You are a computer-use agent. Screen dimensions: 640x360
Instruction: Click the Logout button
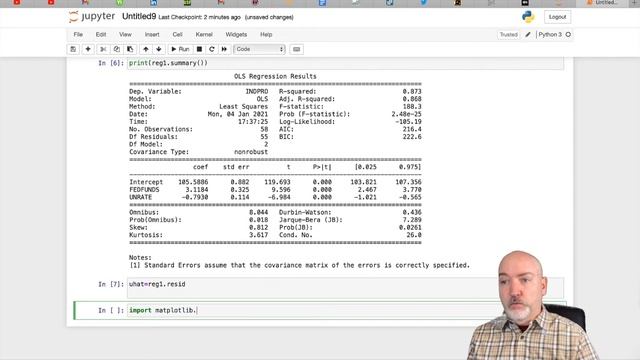pyautogui.click(x=557, y=17)
